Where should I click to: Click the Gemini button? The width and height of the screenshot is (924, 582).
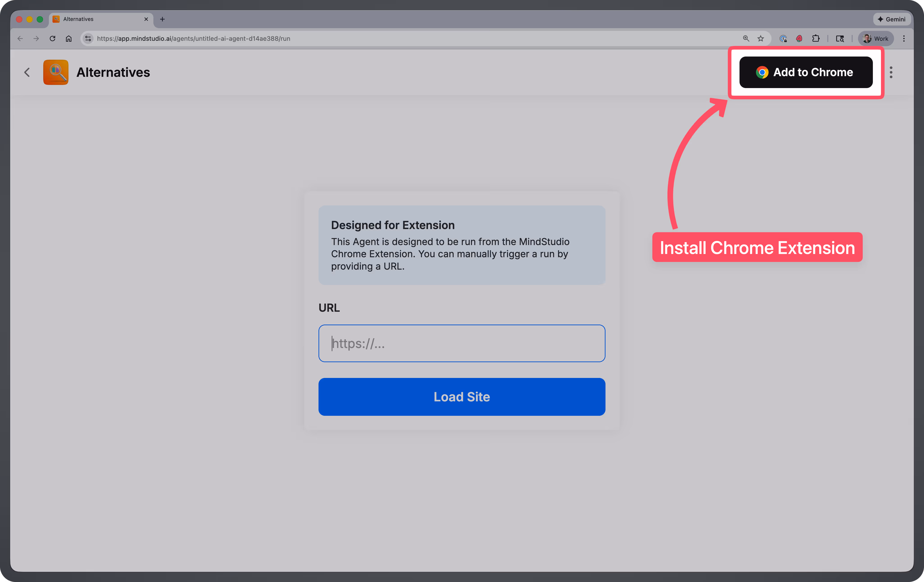pyautogui.click(x=892, y=19)
